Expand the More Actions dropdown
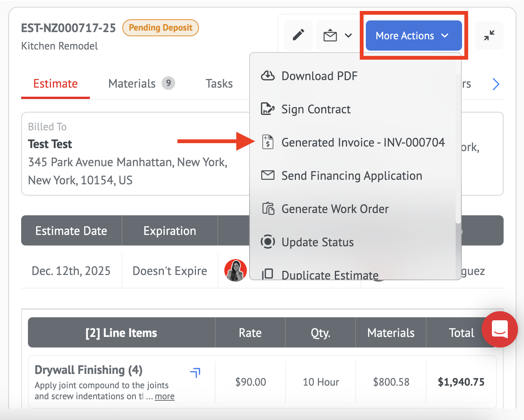Screen dimensions: 524x420 [x=413, y=36]
